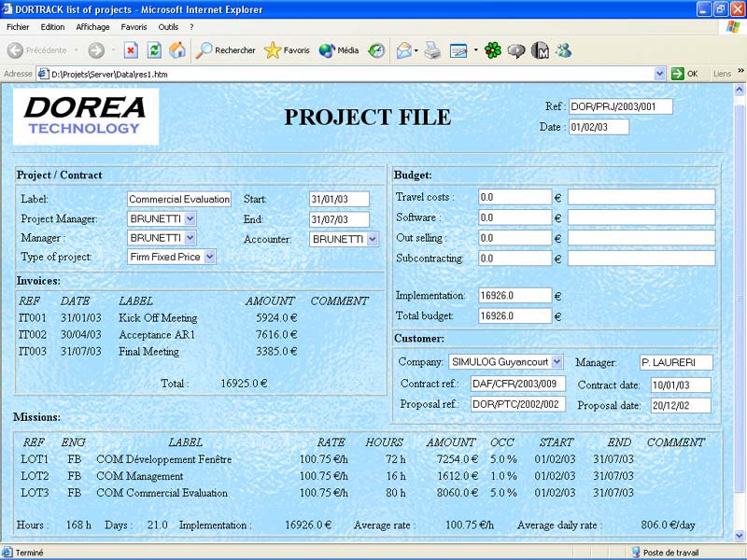Image resolution: width=747 pixels, height=560 pixels.
Task: Click the Contract ref field
Action: point(518,384)
